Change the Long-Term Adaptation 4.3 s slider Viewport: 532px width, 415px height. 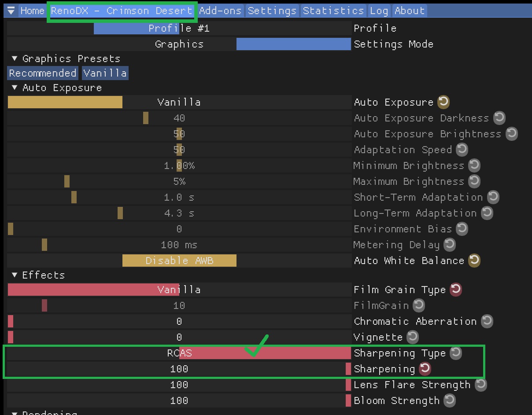(179, 213)
